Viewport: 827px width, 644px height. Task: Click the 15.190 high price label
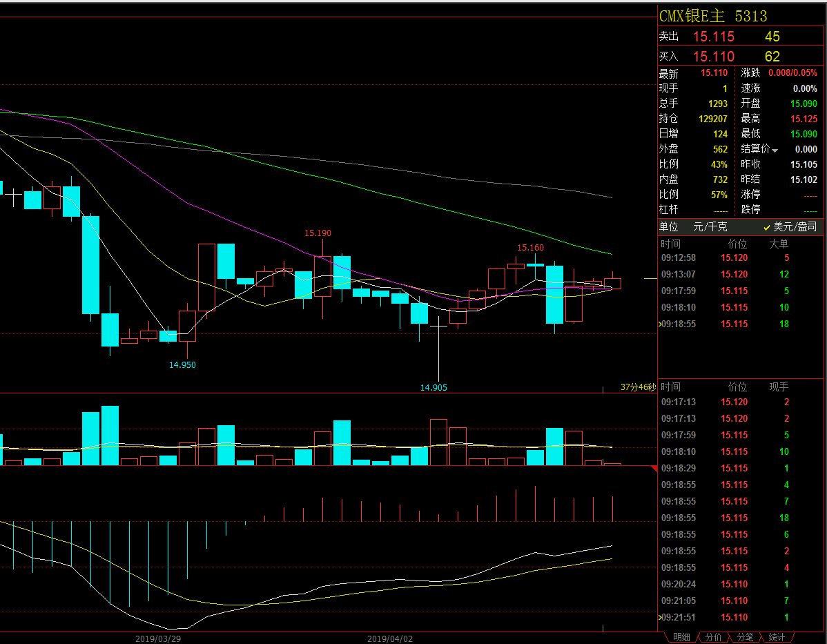click(x=318, y=233)
